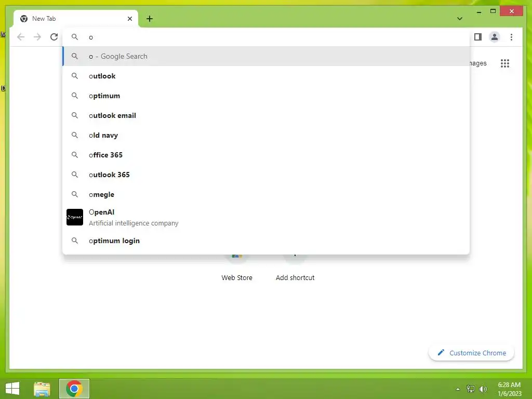This screenshot has height=399, width=532.
Task: Expand the tab search chevron
Action: (x=460, y=19)
